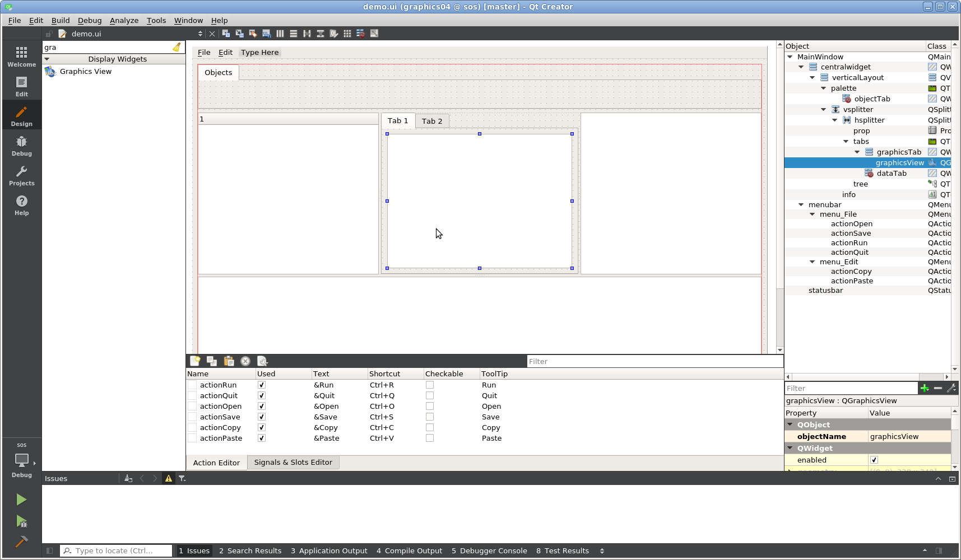
Task: Switch to Edit mode in sidebar
Action: tap(22, 86)
